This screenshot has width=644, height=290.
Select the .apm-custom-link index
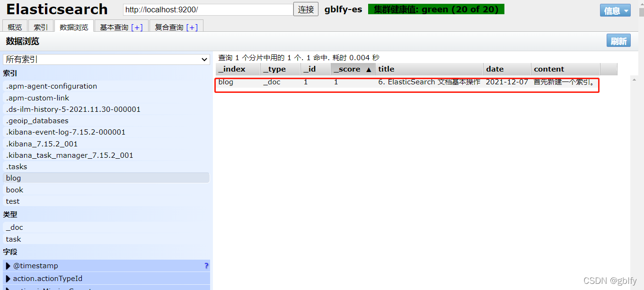tap(106, 98)
